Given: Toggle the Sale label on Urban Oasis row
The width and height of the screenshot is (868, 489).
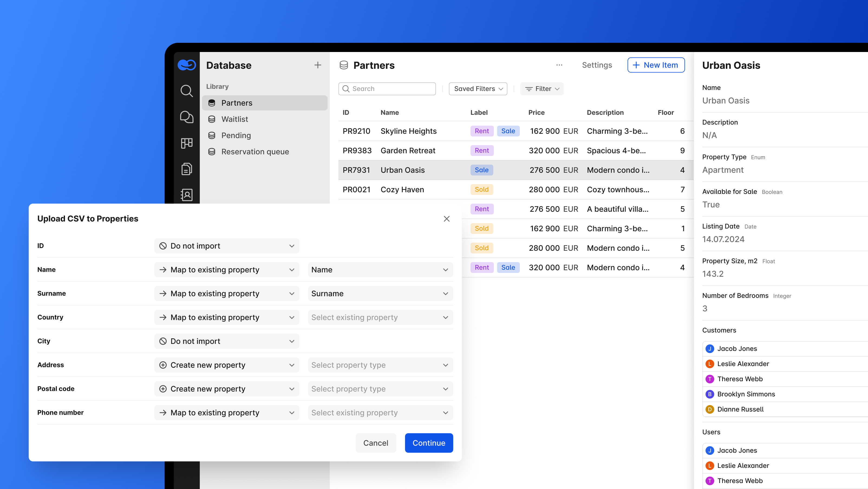Looking at the screenshot, I should pos(481,170).
